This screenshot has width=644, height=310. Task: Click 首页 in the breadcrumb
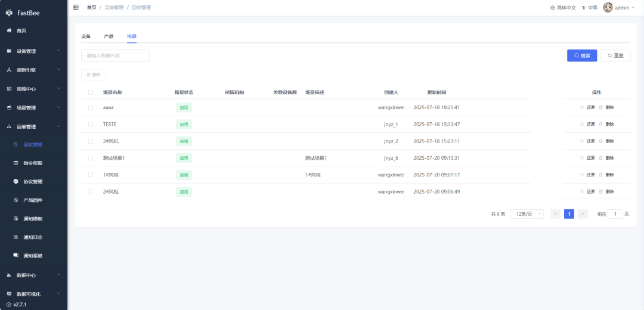tap(92, 7)
